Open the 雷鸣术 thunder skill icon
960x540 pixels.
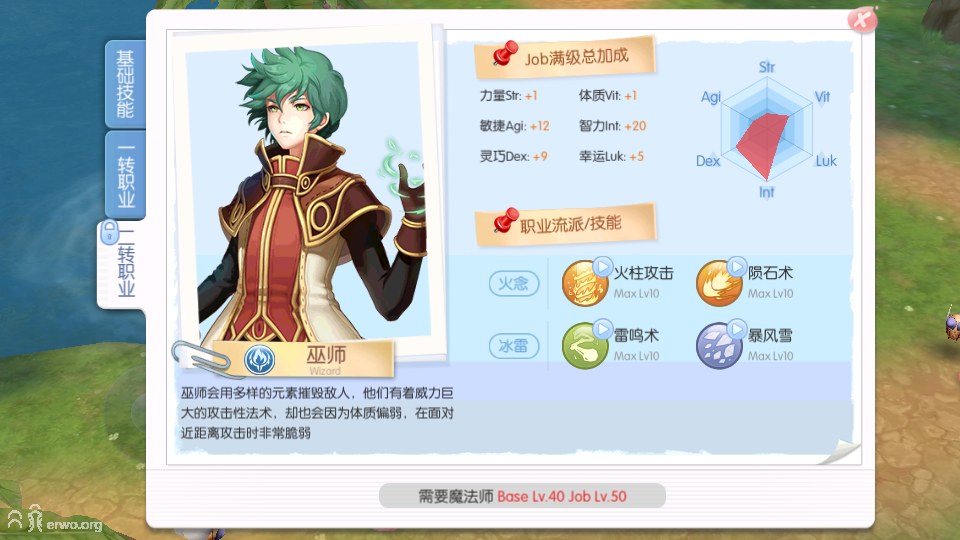pyautogui.click(x=585, y=346)
